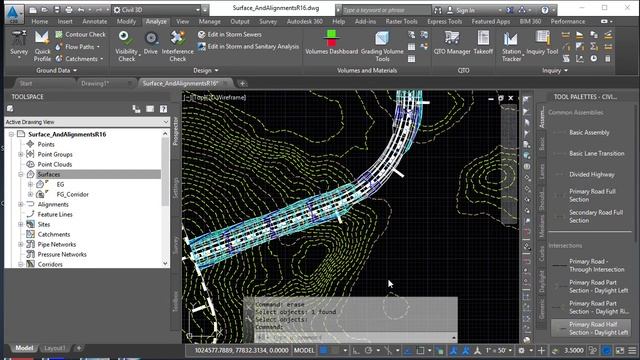Open the Catchments tool in ribbon
Screen dimensions: 640x360
[79, 59]
